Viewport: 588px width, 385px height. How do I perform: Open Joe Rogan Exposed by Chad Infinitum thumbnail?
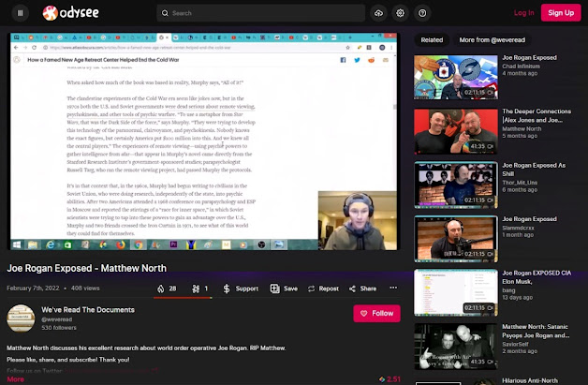coord(456,78)
